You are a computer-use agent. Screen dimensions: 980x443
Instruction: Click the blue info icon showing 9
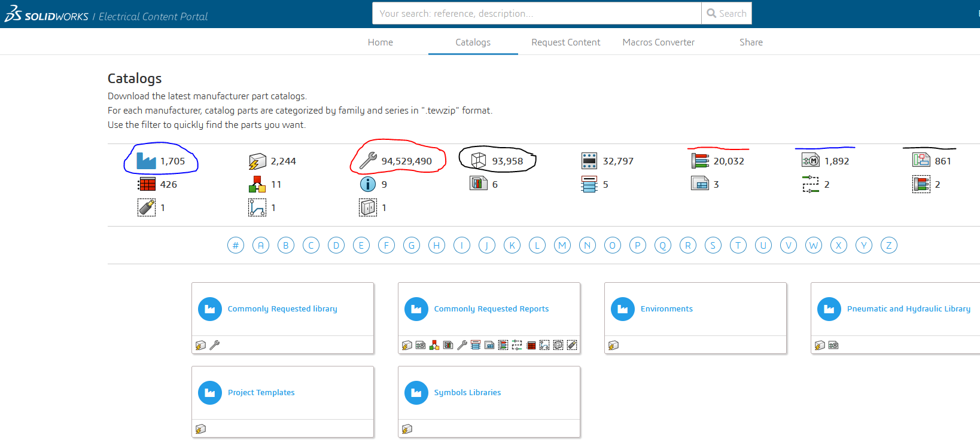pyautogui.click(x=368, y=184)
